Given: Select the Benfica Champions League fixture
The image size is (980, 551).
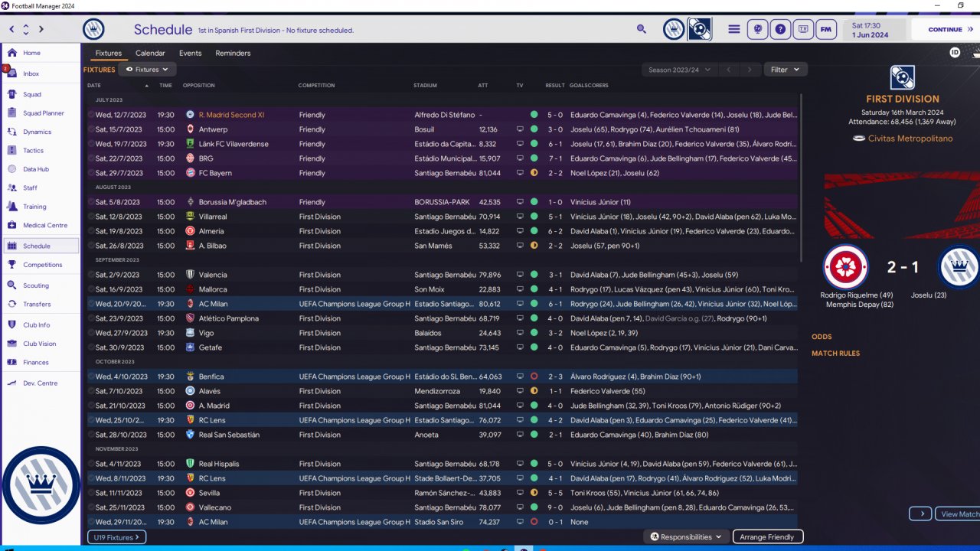Looking at the screenshot, I should tap(442, 377).
